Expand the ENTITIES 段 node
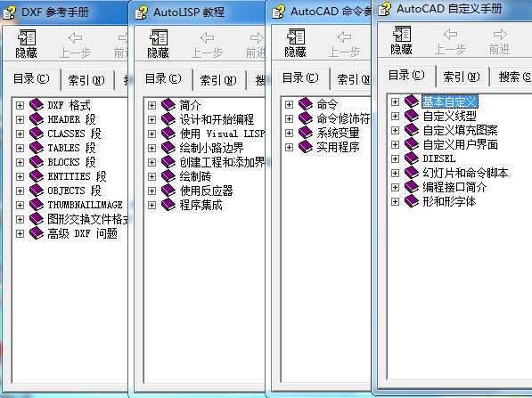 click(x=20, y=176)
